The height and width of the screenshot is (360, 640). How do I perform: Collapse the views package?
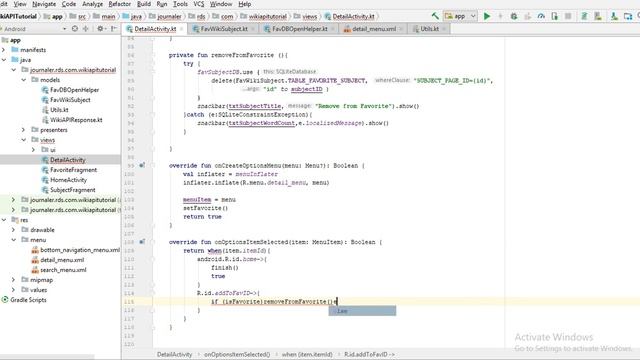click(x=24, y=140)
